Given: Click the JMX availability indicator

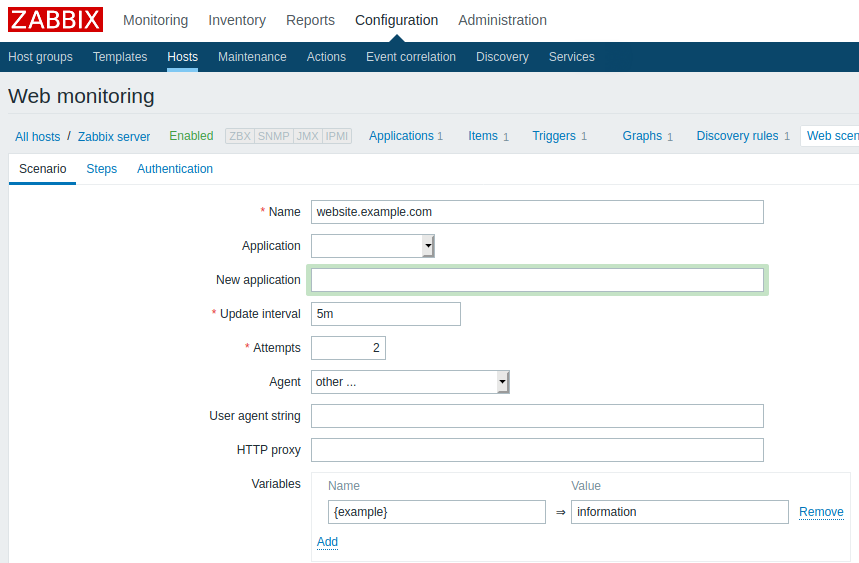Looking at the screenshot, I should [x=307, y=136].
